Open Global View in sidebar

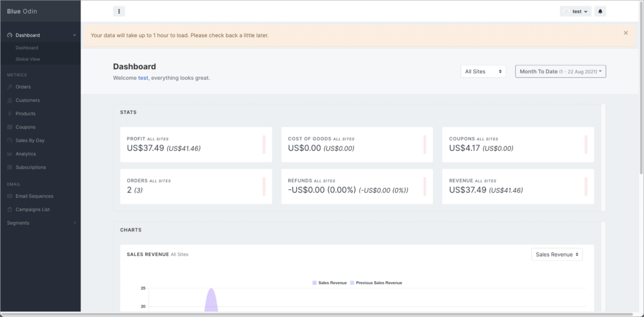[28, 59]
